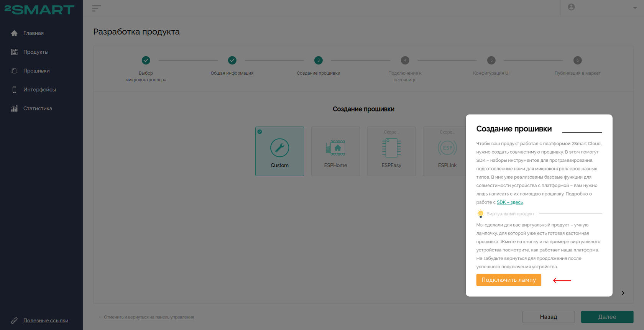Click the Общая информация step label
This screenshot has height=330, width=644.
[232, 73]
